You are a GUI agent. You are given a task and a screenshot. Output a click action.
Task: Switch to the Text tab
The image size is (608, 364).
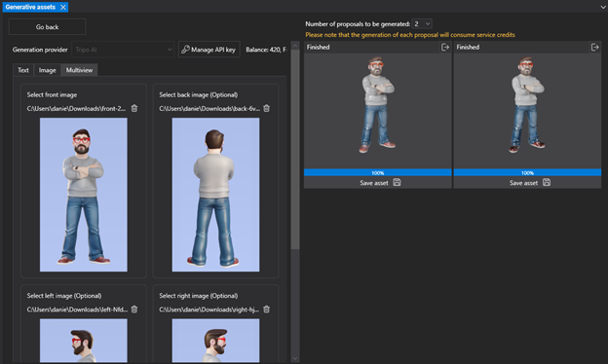click(23, 70)
